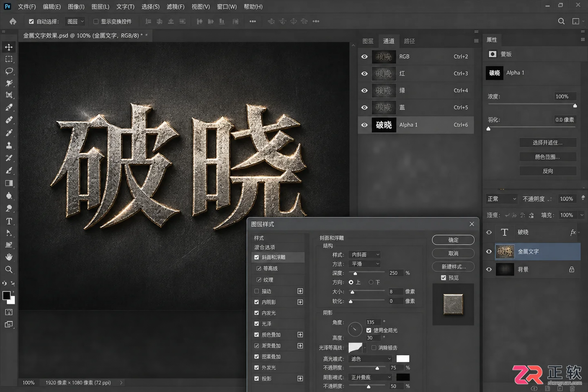
Task: Select the Gradient tool
Action: [9, 183]
